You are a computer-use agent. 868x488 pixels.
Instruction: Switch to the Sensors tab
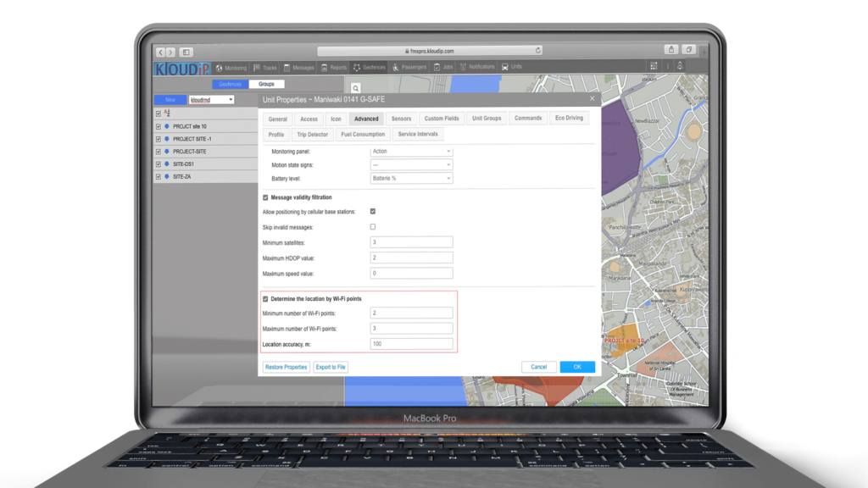click(x=401, y=119)
